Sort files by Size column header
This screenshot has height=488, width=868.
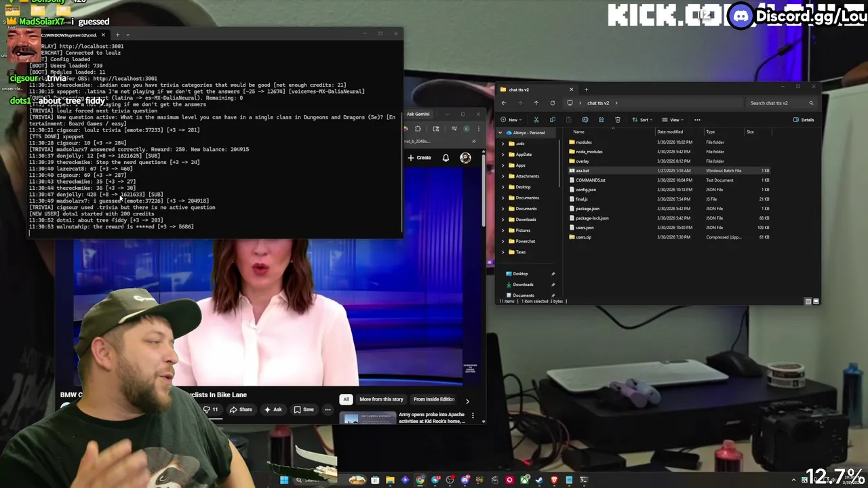coord(750,132)
